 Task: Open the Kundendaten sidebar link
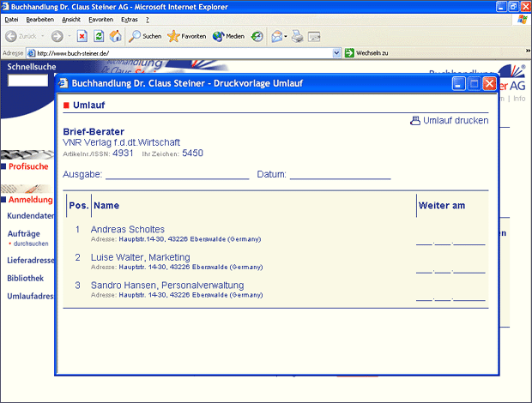point(31,216)
